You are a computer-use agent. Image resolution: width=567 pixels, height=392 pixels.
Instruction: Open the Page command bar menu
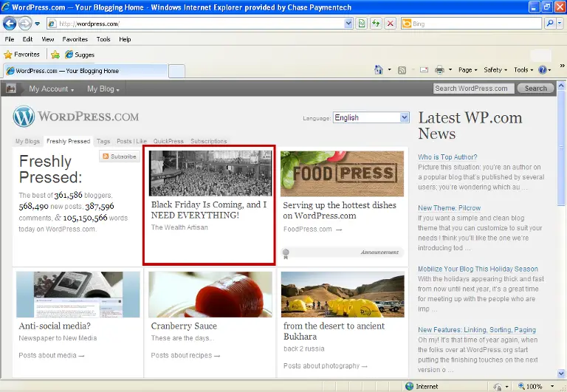pyautogui.click(x=467, y=70)
